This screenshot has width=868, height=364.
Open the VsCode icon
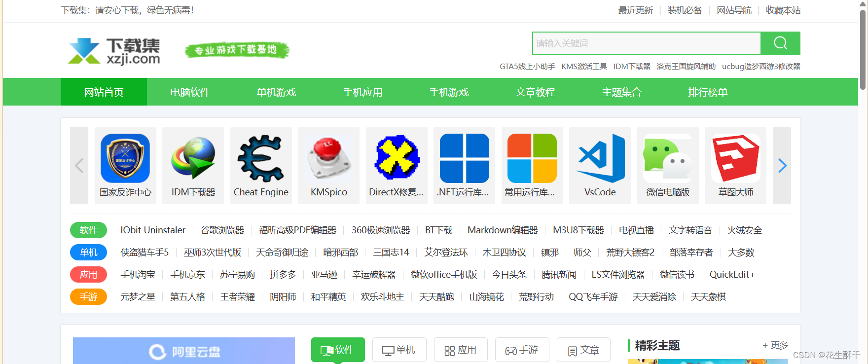click(600, 158)
